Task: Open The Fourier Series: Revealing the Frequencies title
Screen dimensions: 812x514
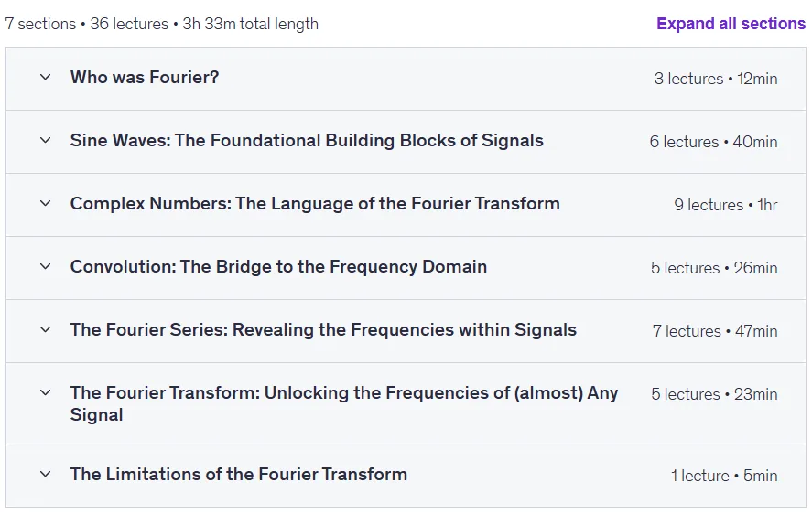Action: click(323, 330)
